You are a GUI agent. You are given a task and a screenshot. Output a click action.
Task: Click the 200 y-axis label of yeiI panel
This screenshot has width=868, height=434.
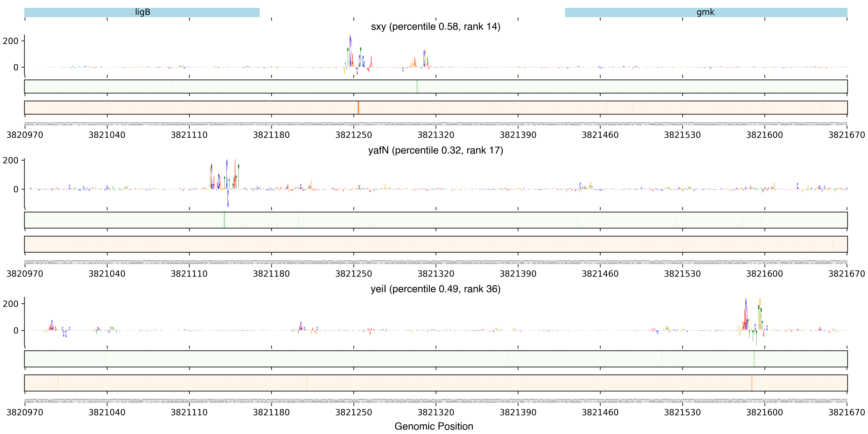click(10, 304)
